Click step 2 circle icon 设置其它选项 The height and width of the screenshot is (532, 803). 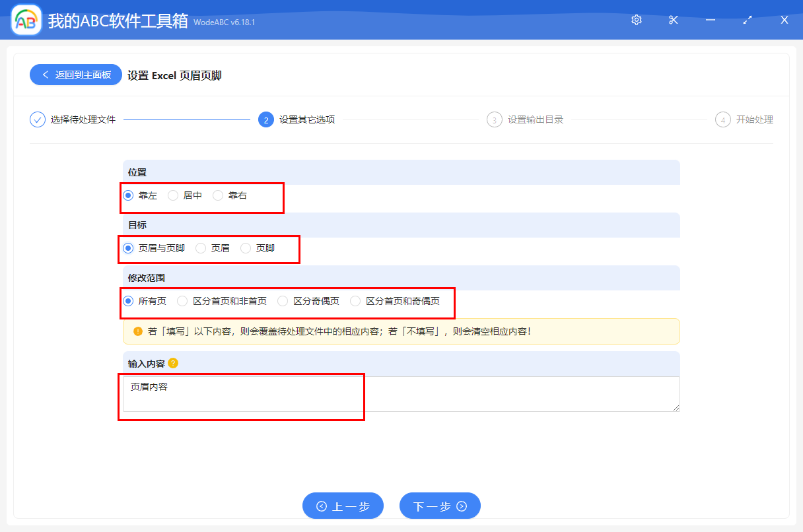pos(266,119)
